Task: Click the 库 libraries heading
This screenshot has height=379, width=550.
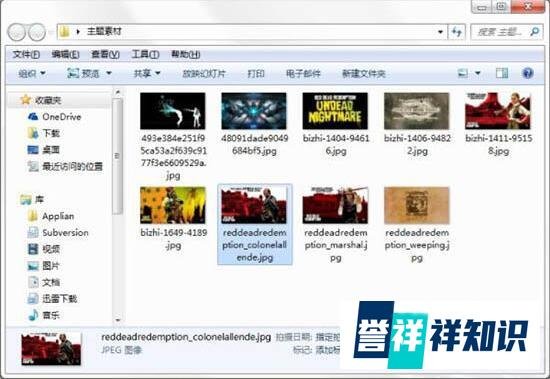Action: pyautogui.click(x=32, y=200)
